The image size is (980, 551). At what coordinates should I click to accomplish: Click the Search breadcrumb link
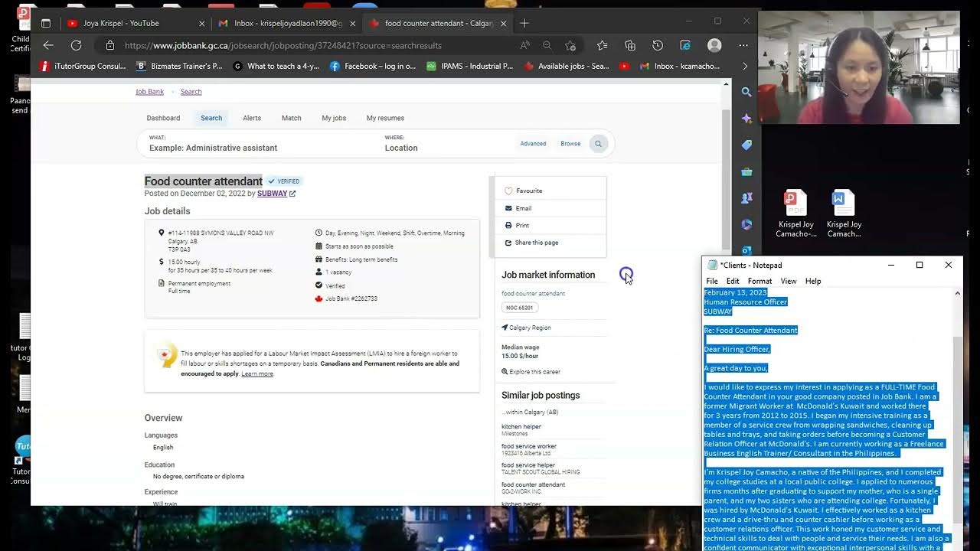(191, 92)
